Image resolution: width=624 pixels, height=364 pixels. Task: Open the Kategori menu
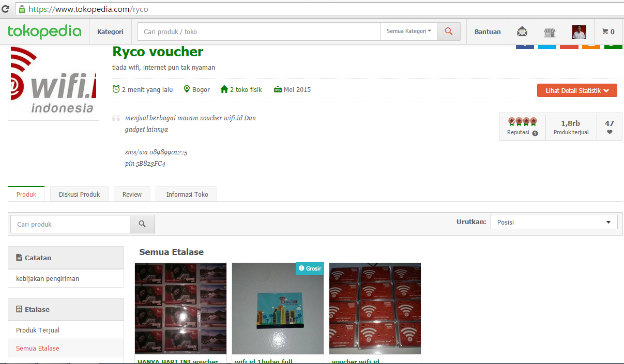110,32
